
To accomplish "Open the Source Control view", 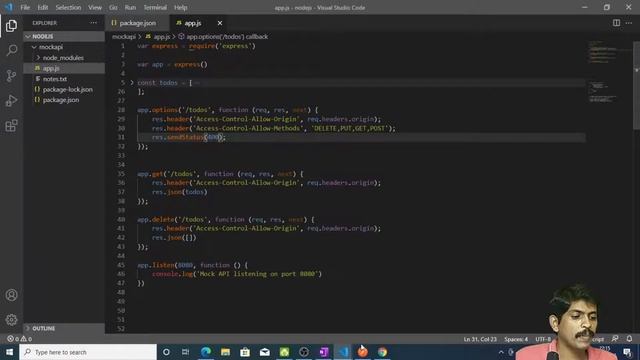I will (11, 76).
